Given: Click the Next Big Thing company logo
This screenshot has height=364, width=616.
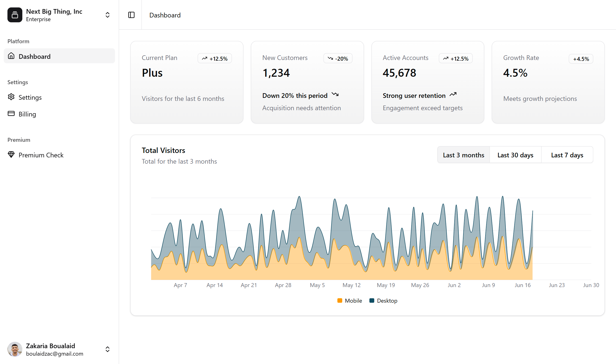Looking at the screenshot, I should pos(15,15).
